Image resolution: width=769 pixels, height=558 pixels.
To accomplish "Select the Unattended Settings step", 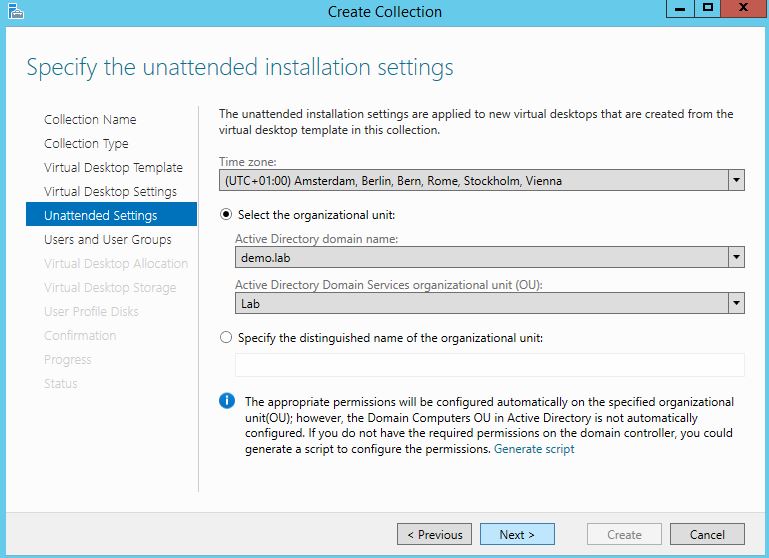I will click(x=100, y=216).
